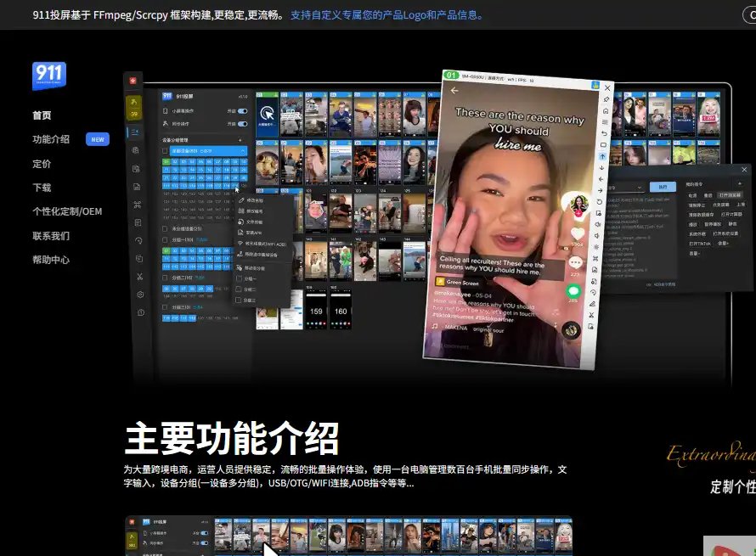Click the home icon on the phone window toolbar
The width and height of the screenshot is (756, 556).
point(606,111)
